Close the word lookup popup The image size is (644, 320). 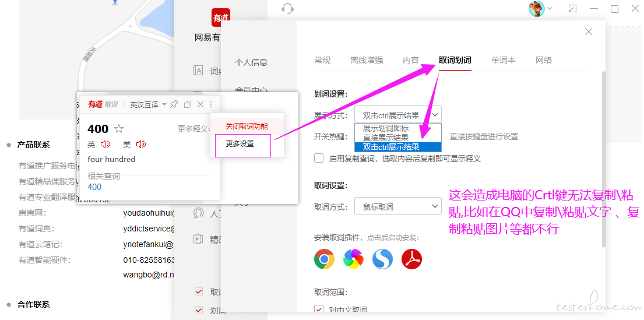point(200,104)
